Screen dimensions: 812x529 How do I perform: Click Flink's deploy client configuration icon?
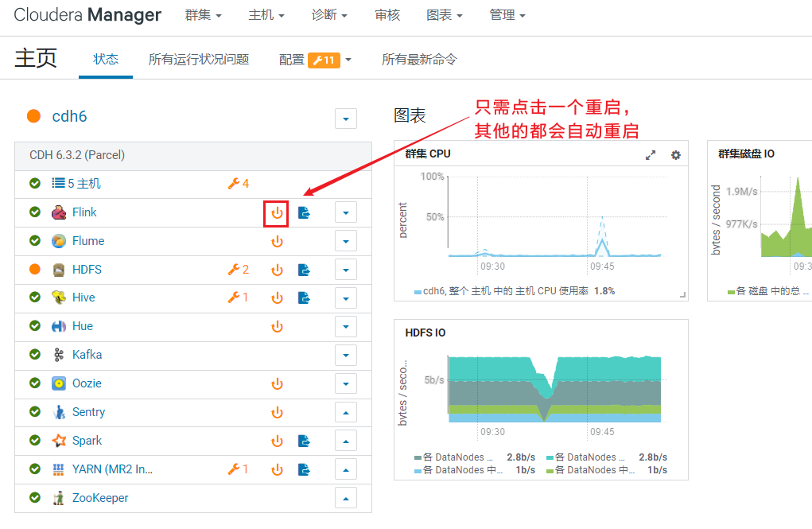click(304, 212)
